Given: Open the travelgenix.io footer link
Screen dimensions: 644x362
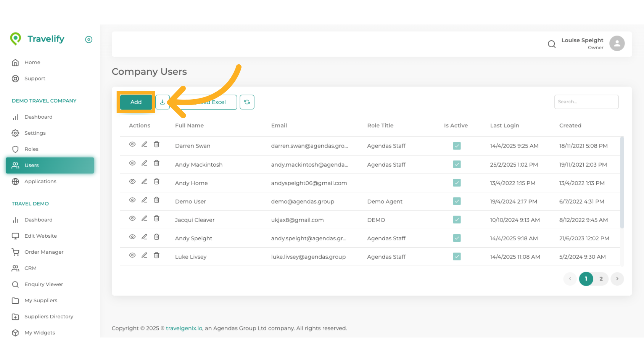Looking at the screenshot, I should click(184, 328).
